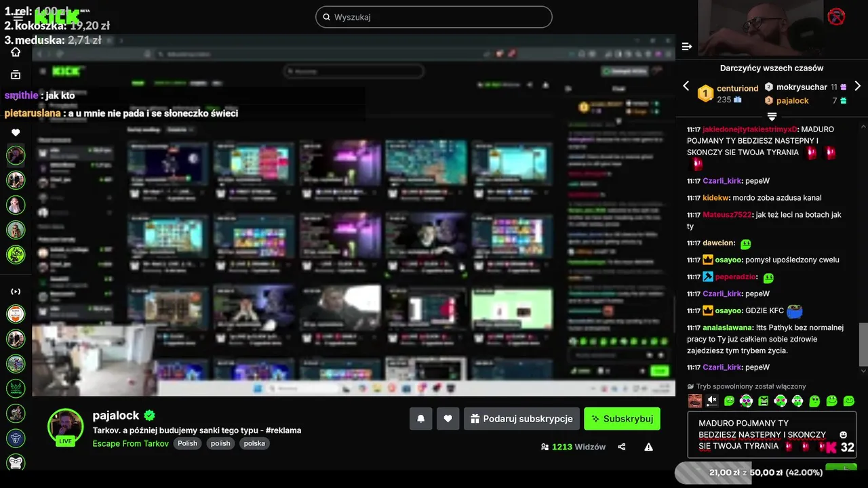This screenshot has width=868, height=488.
Task: Insert the last green smiling emote in row
Action: click(849, 401)
